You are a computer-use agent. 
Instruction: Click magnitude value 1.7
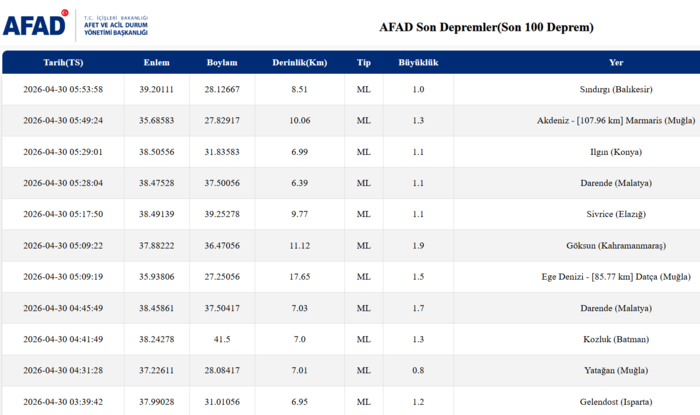coord(418,308)
